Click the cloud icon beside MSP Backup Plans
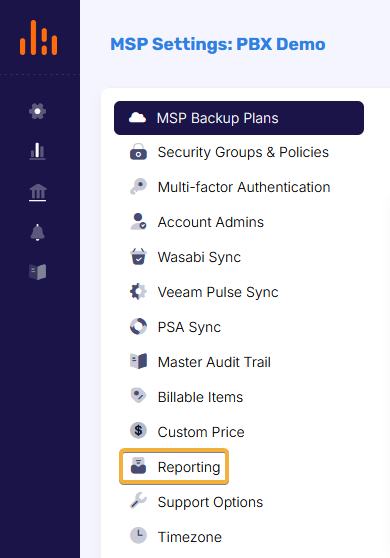The image size is (390, 558). [137, 118]
